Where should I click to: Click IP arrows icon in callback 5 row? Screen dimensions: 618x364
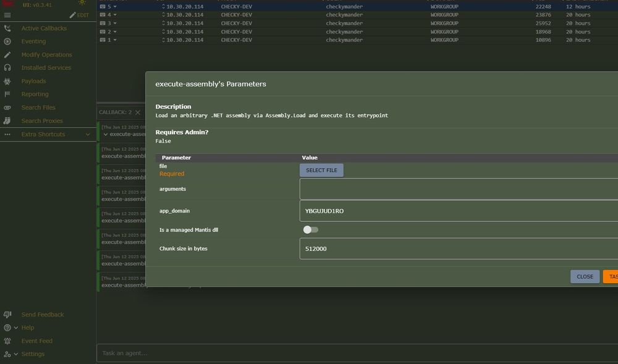(x=163, y=7)
